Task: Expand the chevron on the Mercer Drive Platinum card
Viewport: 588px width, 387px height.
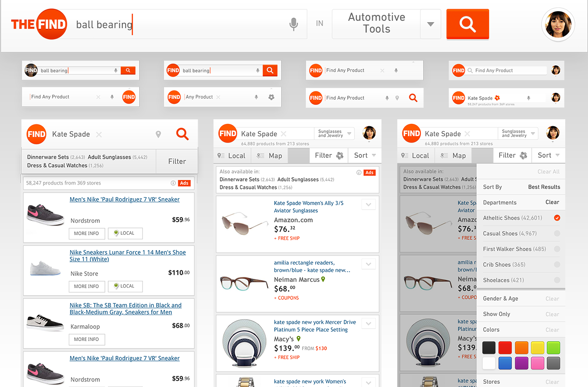Action: (368, 323)
